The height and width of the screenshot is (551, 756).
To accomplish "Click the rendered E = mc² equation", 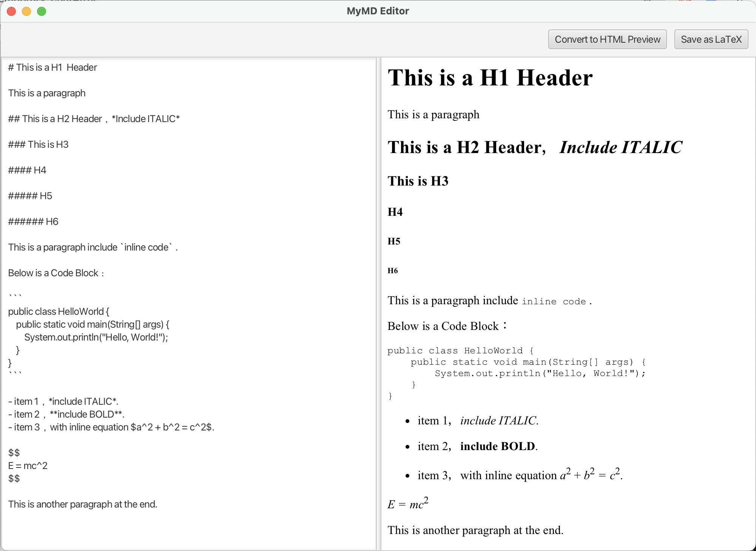I will tap(408, 504).
